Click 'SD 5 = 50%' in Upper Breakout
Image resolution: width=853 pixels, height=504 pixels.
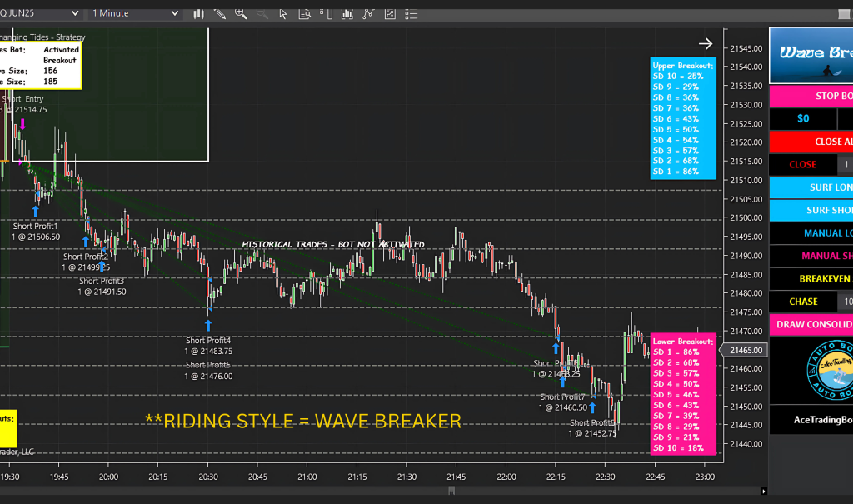point(676,129)
